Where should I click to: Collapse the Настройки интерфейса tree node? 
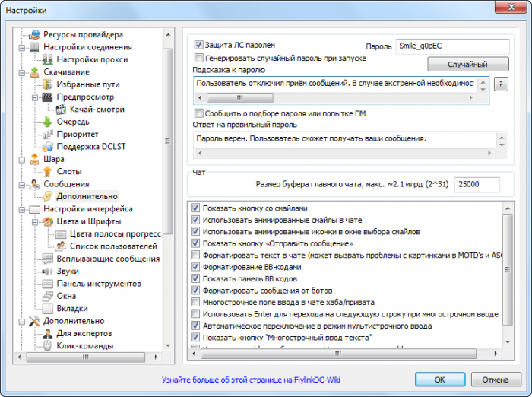pos(21,209)
